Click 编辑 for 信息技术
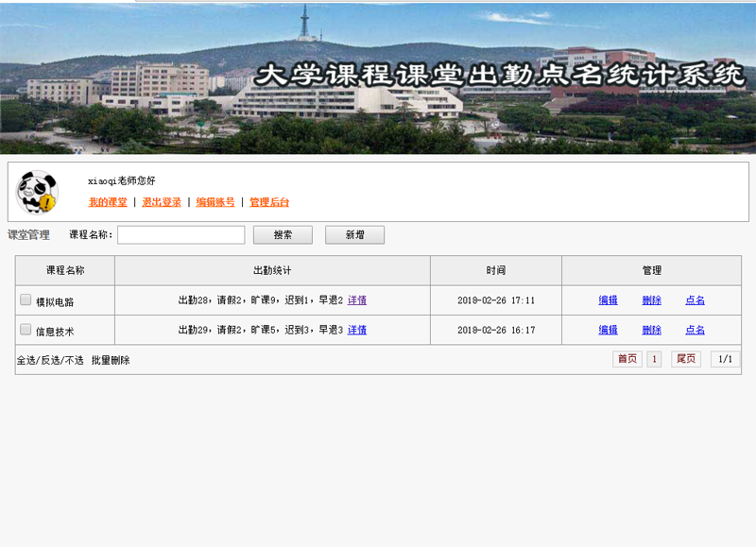The image size is (756, 547). point(608,330)
